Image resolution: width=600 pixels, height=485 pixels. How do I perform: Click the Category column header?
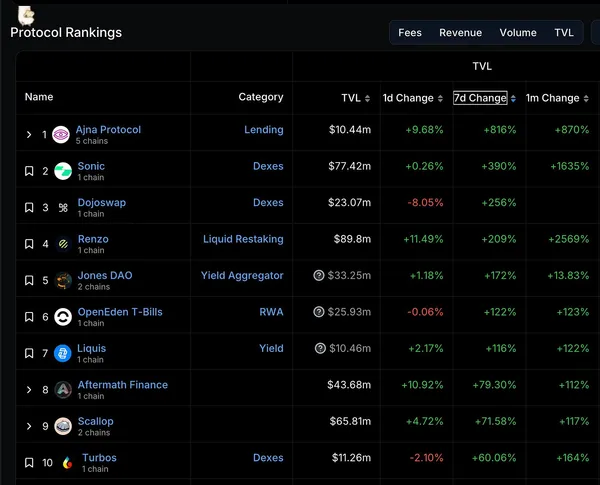tap(261, 97)
